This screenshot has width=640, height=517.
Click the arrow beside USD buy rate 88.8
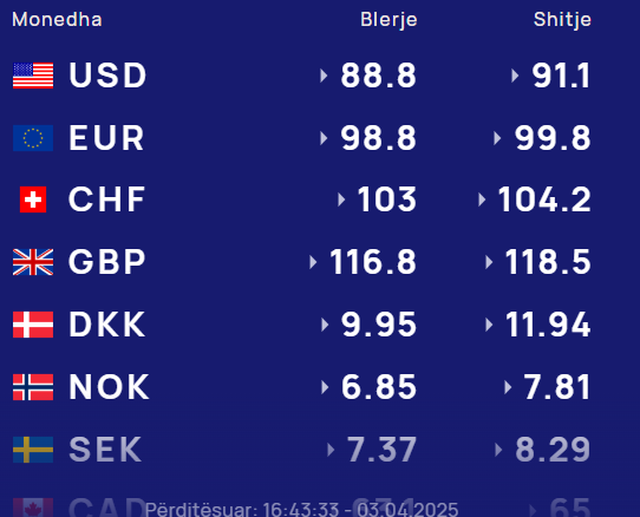[324, 76]
